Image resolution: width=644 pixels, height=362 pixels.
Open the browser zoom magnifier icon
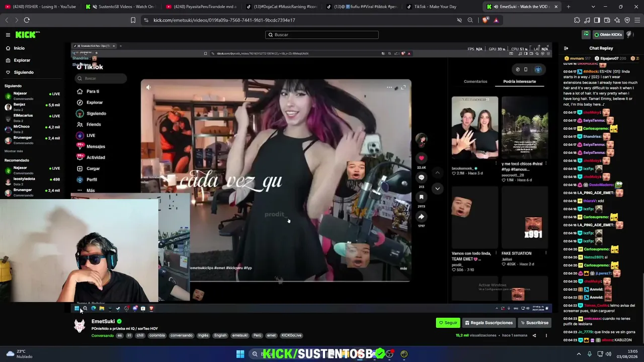[x=470, y=20]
